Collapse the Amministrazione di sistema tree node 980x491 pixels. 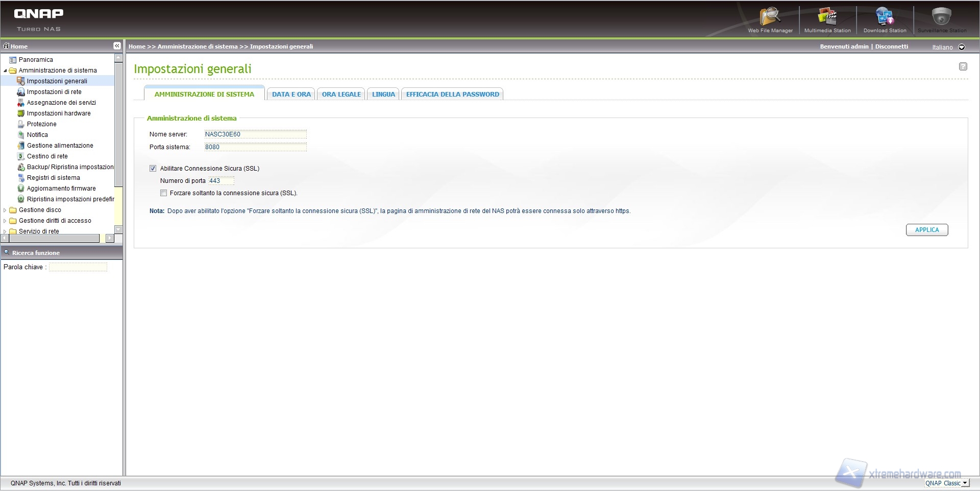pos(5,71)
